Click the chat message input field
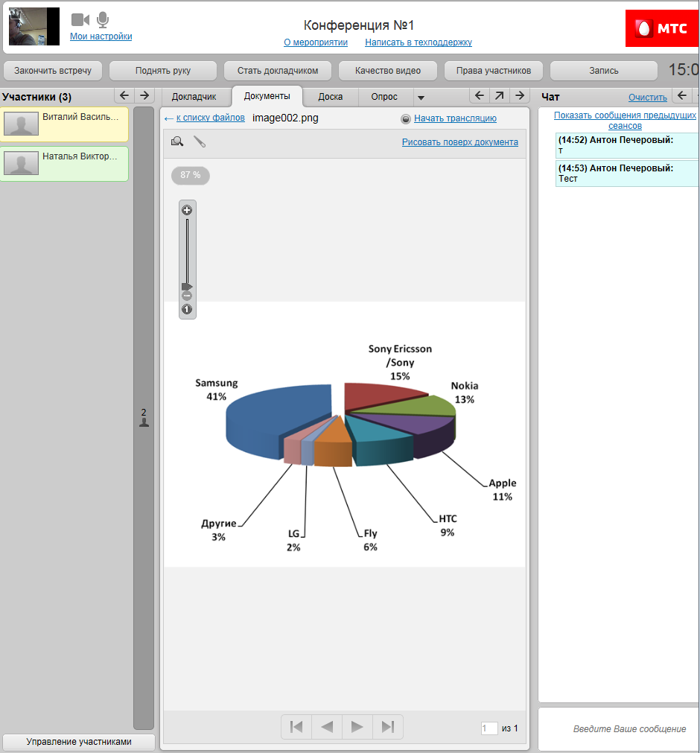The height and width of the screenshot is (753, 700). pos(618,728)
